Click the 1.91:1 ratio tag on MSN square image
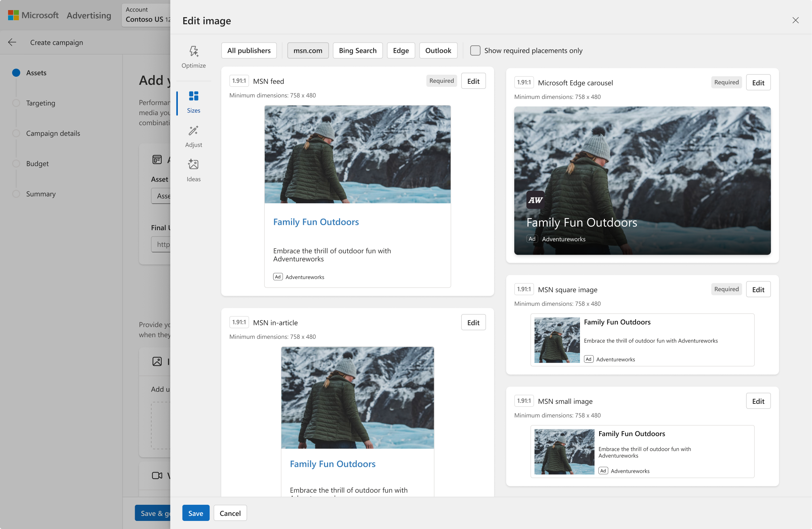 [524, 289]
